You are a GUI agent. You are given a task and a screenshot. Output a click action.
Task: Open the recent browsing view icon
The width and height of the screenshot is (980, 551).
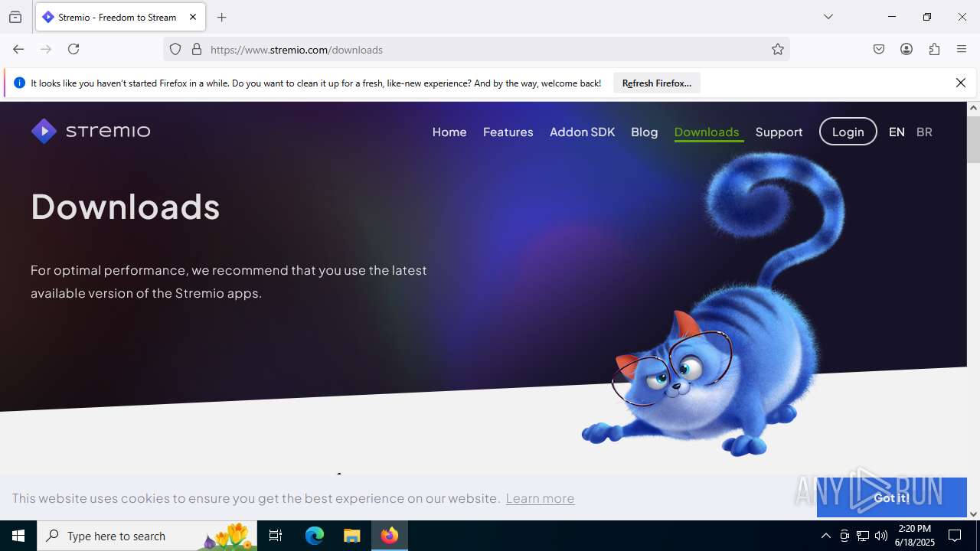(15, 17)
